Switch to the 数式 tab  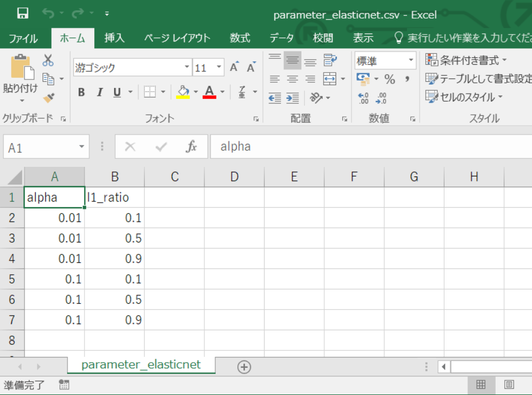point(240,37)
